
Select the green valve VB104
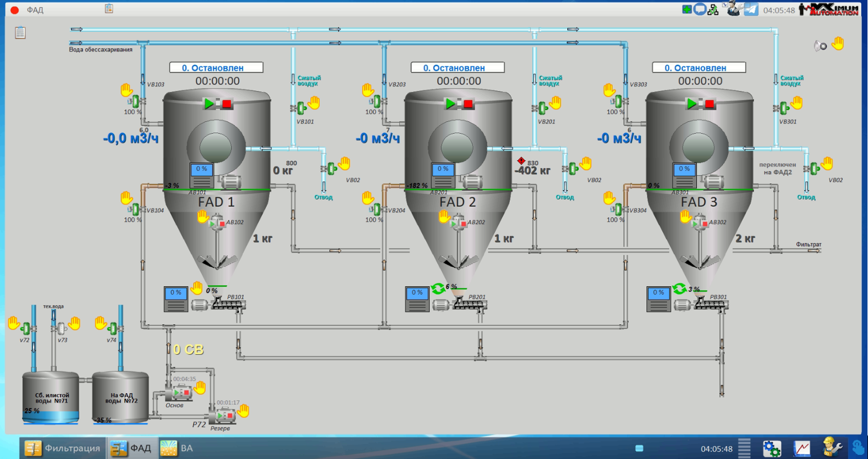click(137, 209)
